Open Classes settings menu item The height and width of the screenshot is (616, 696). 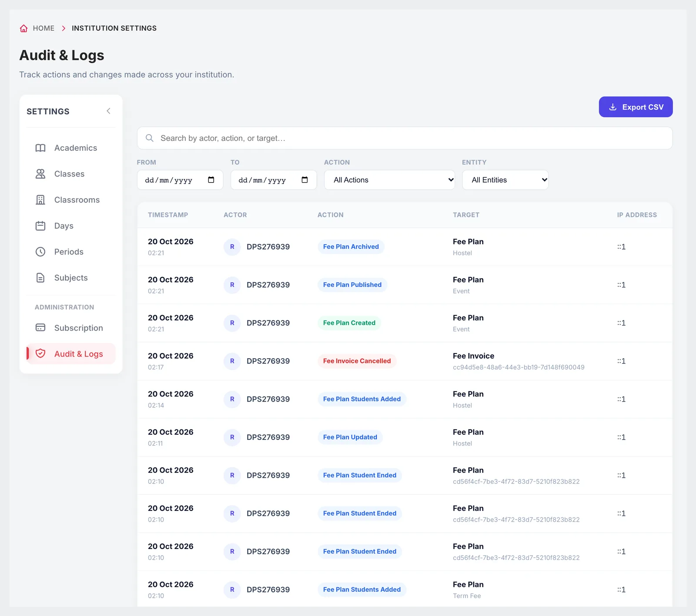click(x=71, y=174)
